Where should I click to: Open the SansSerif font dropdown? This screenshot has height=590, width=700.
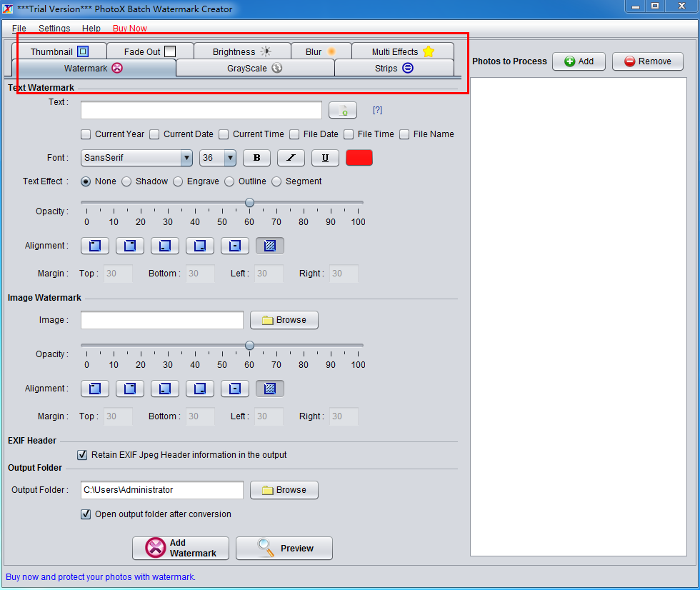click(136, 158)
